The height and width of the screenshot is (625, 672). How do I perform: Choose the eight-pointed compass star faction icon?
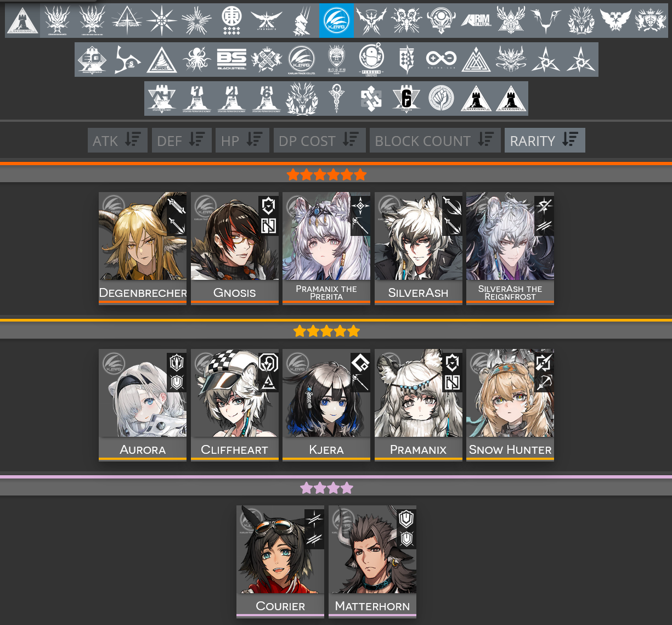162,20
